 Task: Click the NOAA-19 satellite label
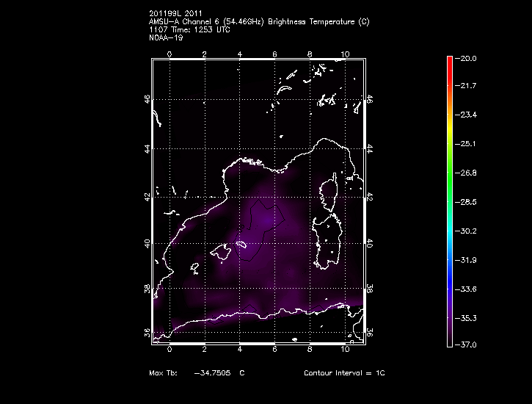coord(166,37)
